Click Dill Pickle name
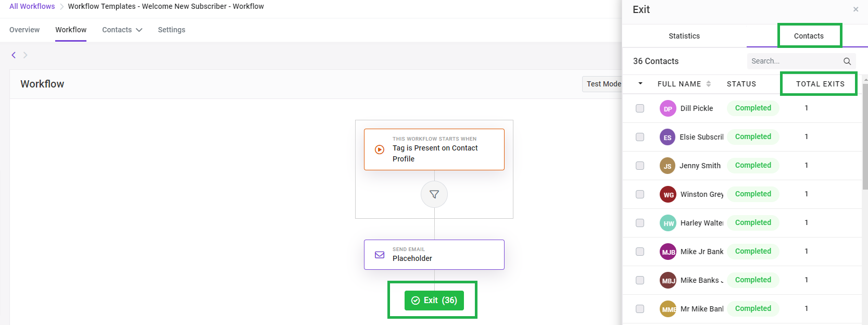 pyautogui.click(x=697, y=108)
